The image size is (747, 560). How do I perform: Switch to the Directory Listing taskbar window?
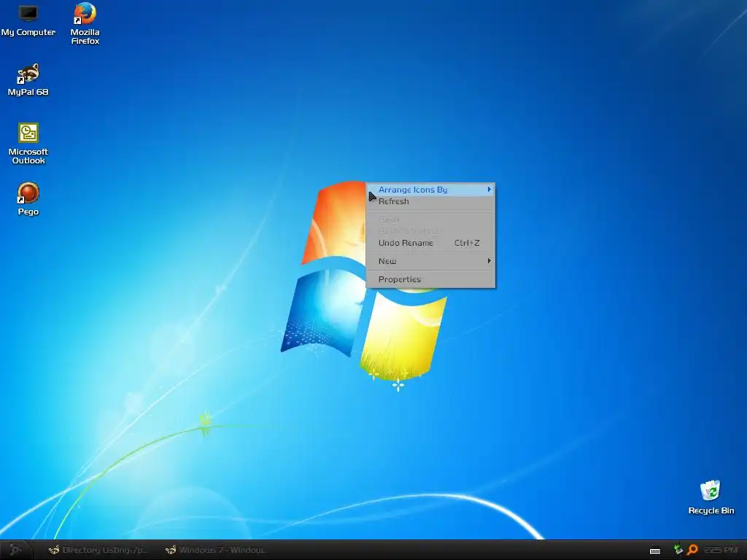pyautogui.click(x=98, y=550)
